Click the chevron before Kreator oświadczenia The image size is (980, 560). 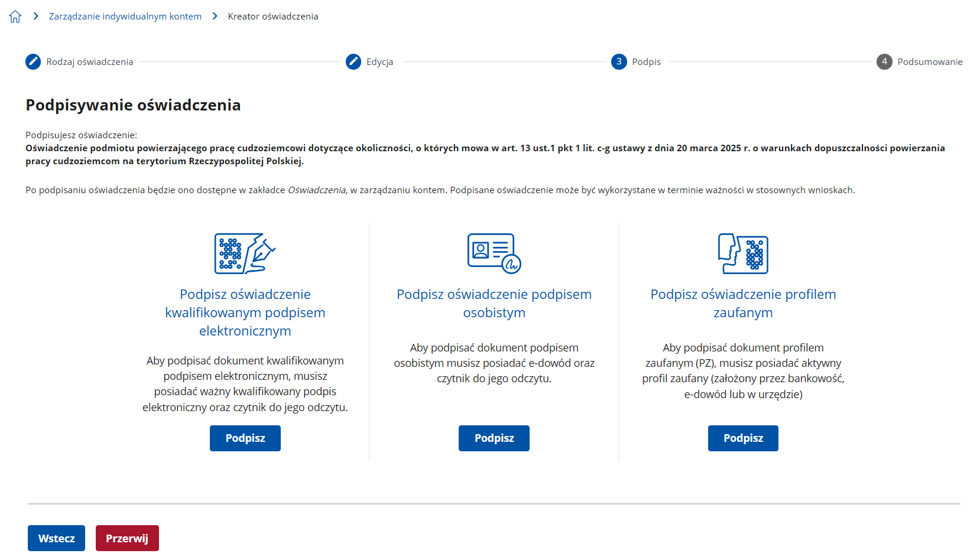(215, 16)
